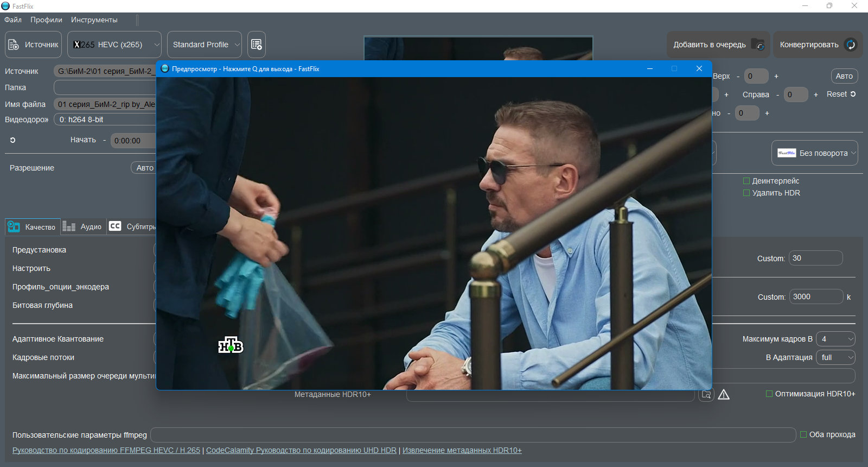Open the Профили menu
Screen dimensions: 868x467
tap(46, 20)
